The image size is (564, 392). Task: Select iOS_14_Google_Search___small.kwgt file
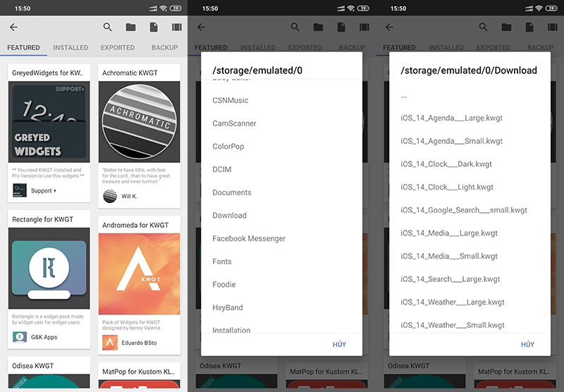pyautogui.click(x=470, y=210)
